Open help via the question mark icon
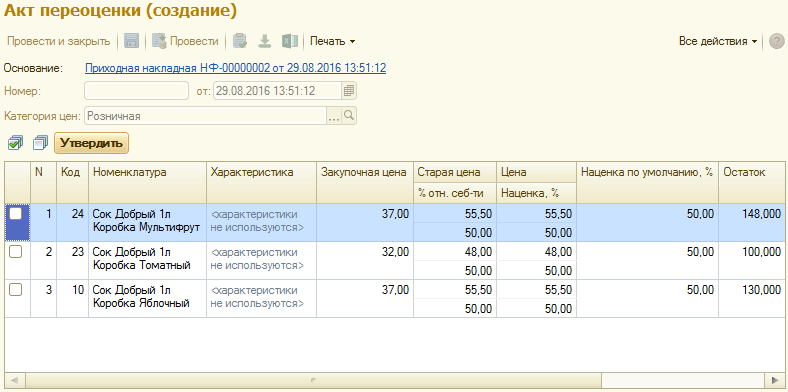The width and height of the screenshot is (788, 392). pyautogui.click(x=777, y=41)
